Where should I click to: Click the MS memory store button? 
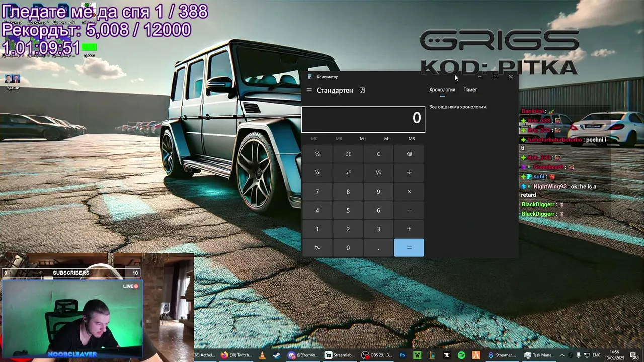coord(412,139)
